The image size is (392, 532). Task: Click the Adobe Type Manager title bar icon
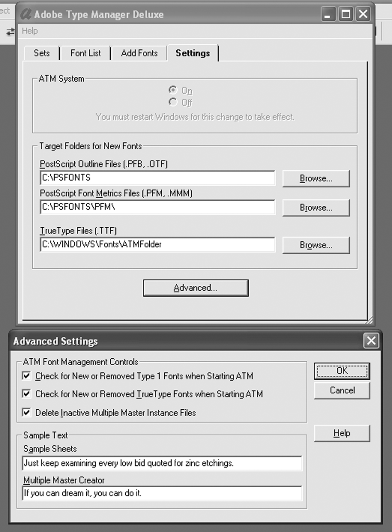(x=26, y=15)
